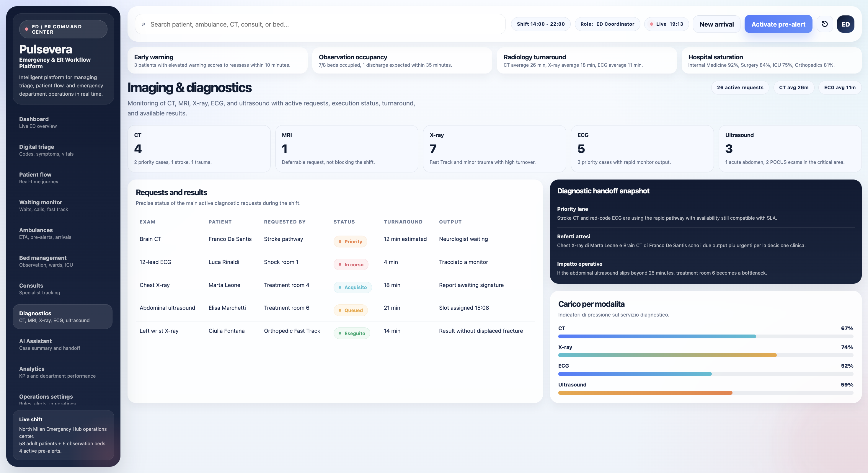Click the 26 active requests chip
The width and height of the screenshot is (868, 473).
pyautogui.click(x=740, y=87)
